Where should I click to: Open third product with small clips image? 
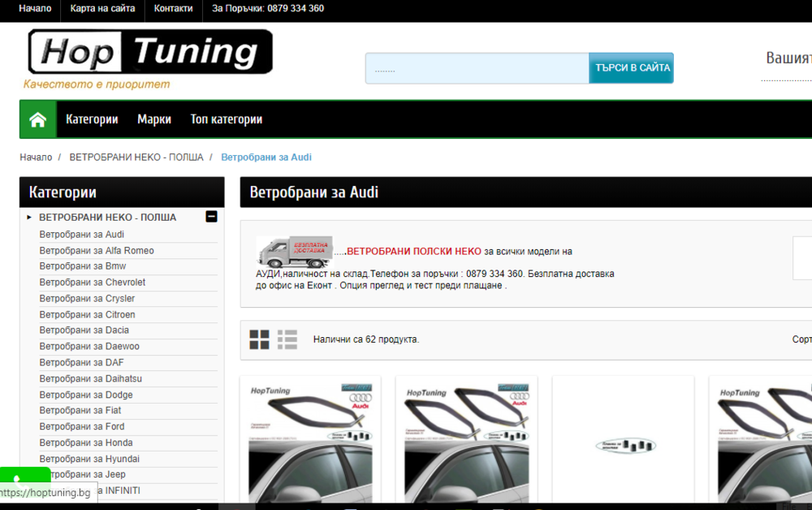tap(625, 445)
